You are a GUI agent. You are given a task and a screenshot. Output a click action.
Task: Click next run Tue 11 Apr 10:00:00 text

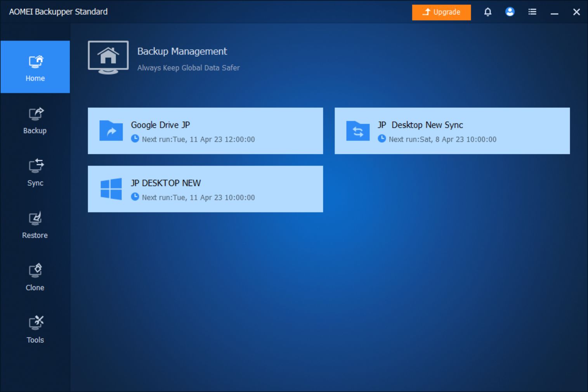(198, 197)
